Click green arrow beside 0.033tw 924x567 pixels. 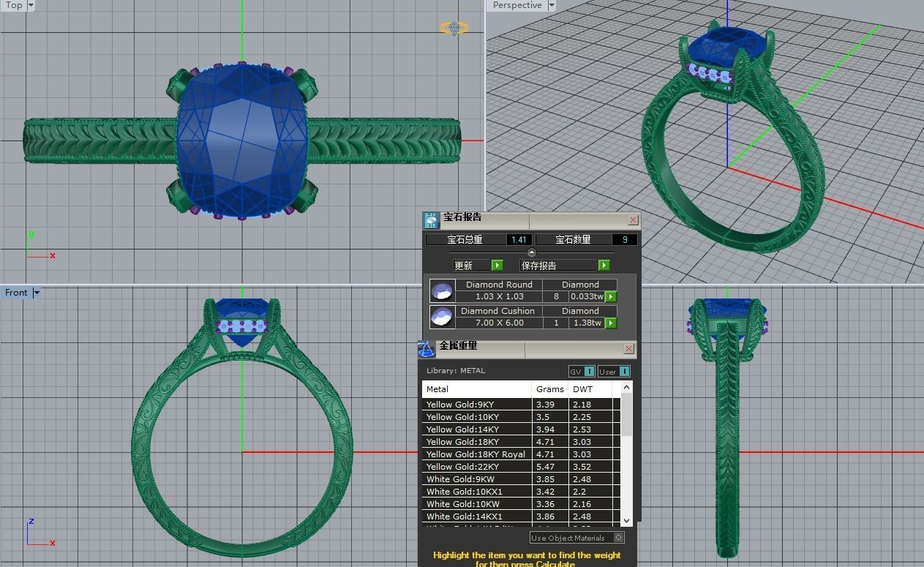pos(611,297)
